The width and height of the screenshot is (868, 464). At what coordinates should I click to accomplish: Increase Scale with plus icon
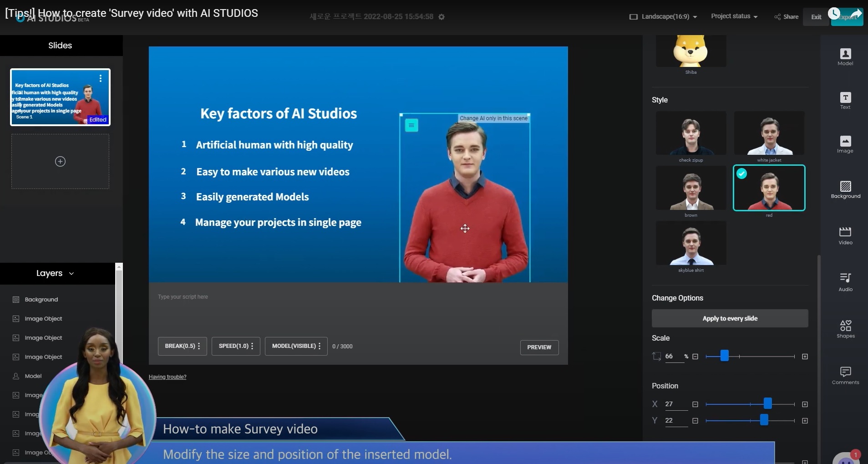pos(805,357)
